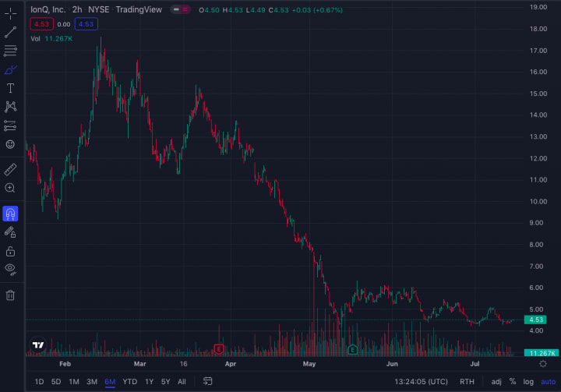
Task: Click the red 4.53 sell price box
Action: [41, 24]
